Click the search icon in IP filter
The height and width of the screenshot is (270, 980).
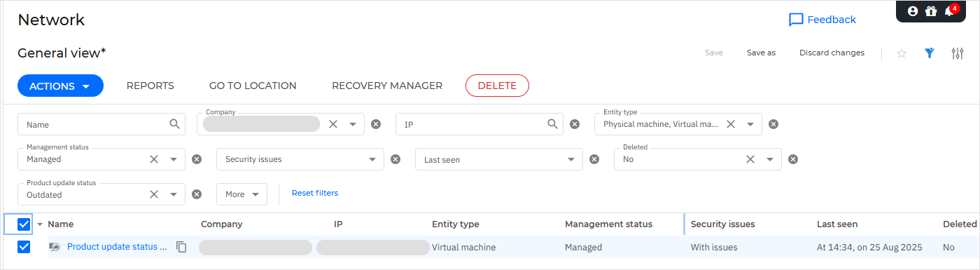point(553,124)
